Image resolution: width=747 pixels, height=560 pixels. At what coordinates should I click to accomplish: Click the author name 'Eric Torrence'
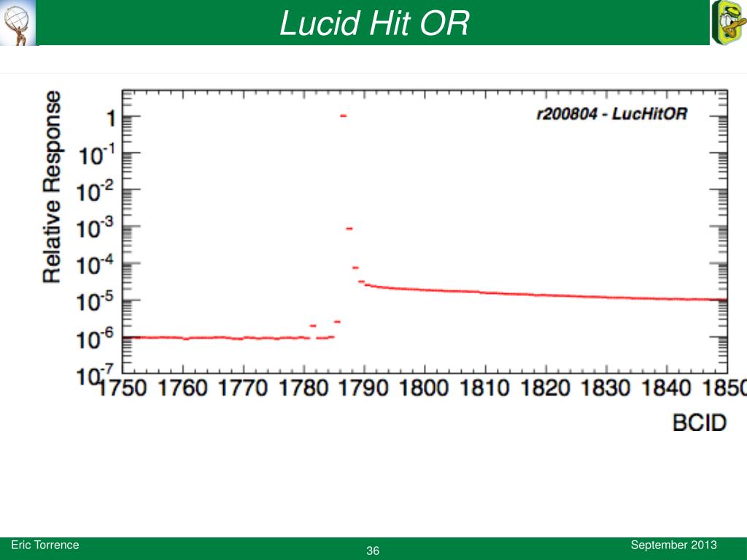pos(44,545)
